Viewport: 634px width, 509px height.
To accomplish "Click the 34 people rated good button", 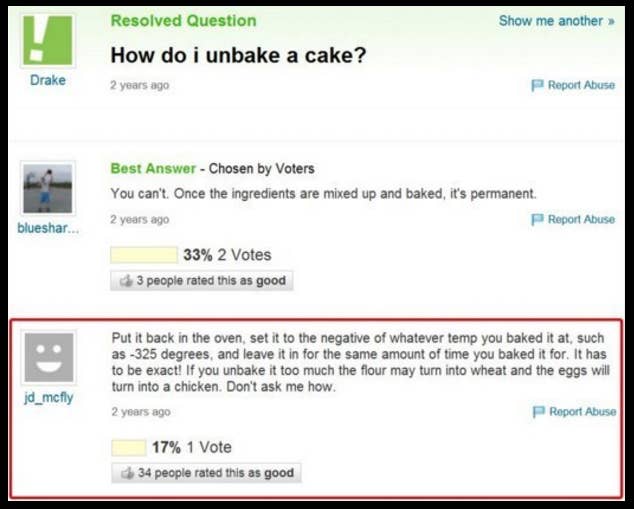I will 205,473.
